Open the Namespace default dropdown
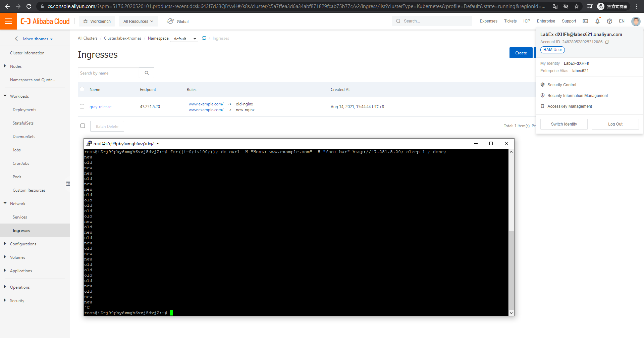 (184, 39)
